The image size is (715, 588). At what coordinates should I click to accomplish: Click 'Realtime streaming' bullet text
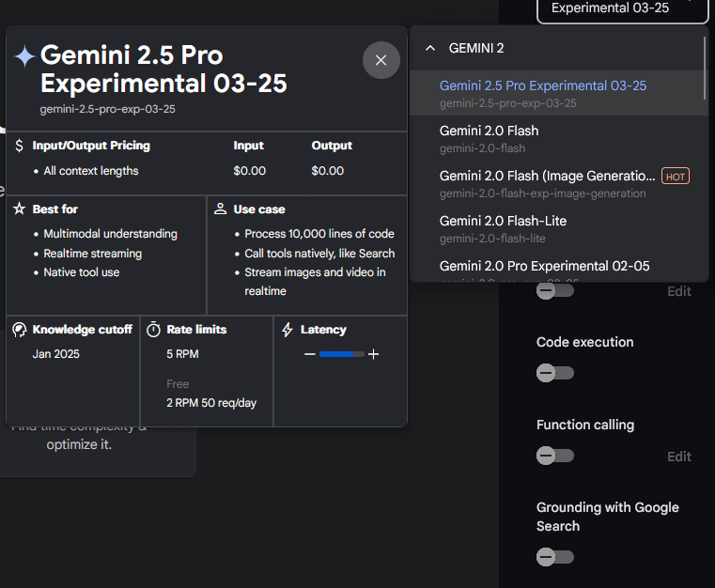pyautogui.click(x=93, y=254)
